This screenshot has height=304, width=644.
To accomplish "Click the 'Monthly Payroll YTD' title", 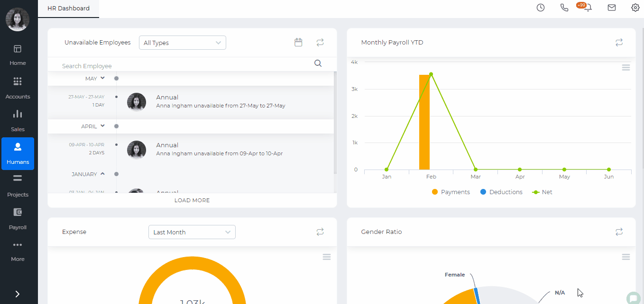I will 392,42.
